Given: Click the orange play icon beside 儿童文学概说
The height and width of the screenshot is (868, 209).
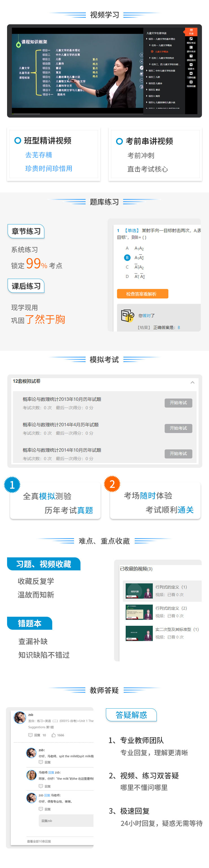Looking at the screenshot, I should (152, 51).
